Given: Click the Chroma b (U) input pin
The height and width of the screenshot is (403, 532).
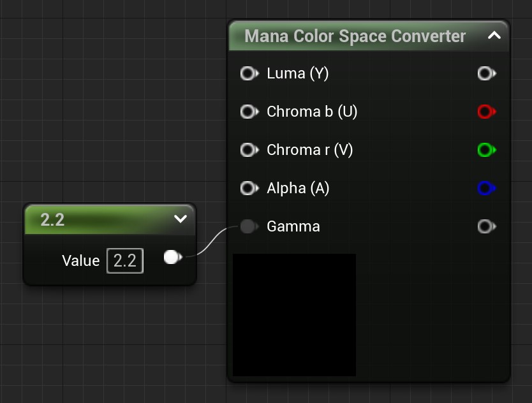Looking at the screenshot, I should 248,112.
